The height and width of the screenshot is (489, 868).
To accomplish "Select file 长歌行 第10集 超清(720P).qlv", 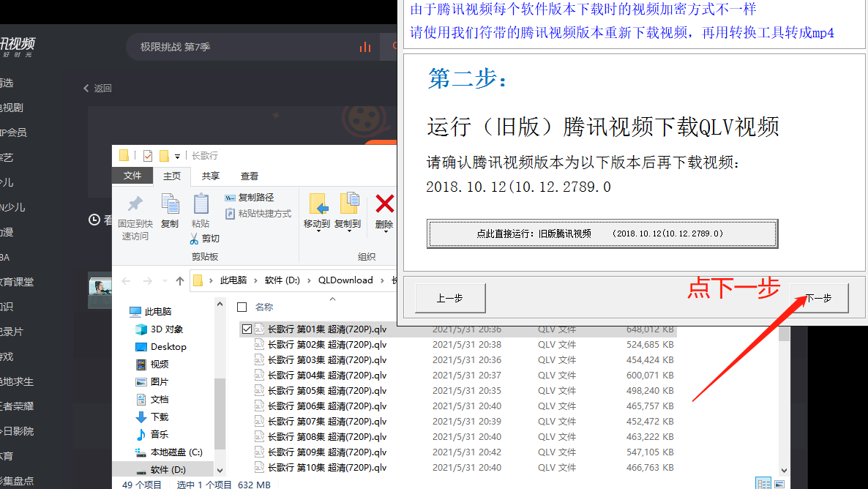I will pos(326,467).
